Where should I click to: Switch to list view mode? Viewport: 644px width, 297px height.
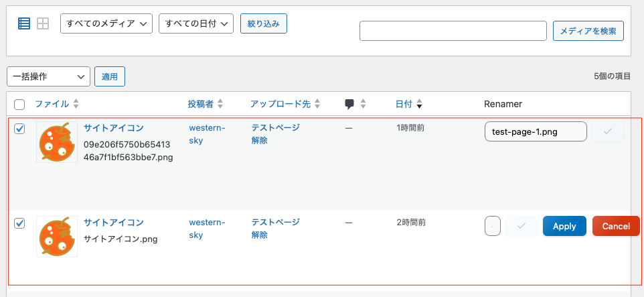(24, 23)
